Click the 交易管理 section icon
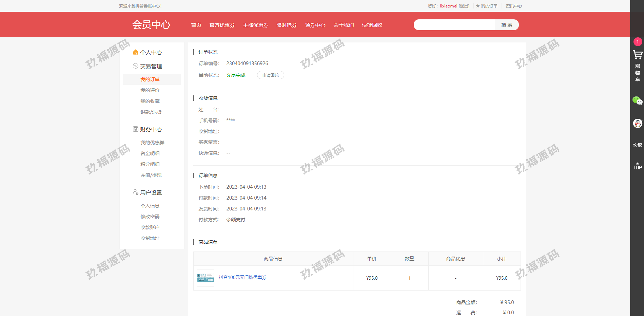The width and height of the screenshot is (644, 316). [x=136, y=66]
